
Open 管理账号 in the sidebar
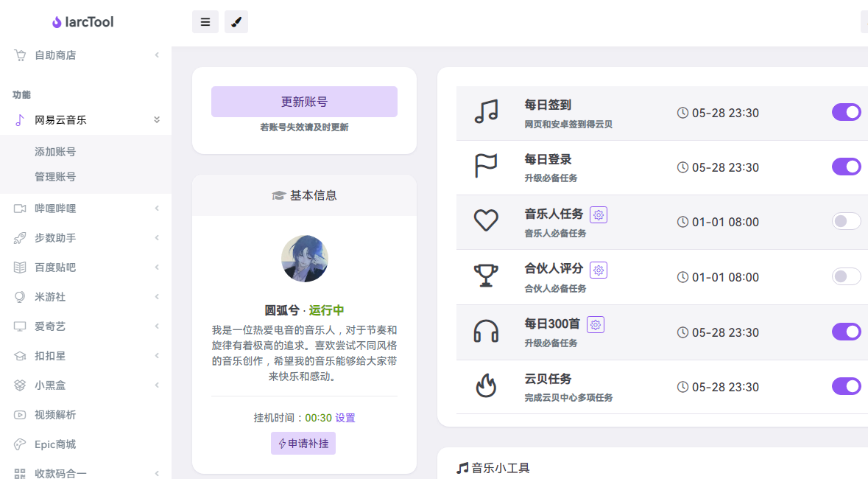click(x=55, y=177)
